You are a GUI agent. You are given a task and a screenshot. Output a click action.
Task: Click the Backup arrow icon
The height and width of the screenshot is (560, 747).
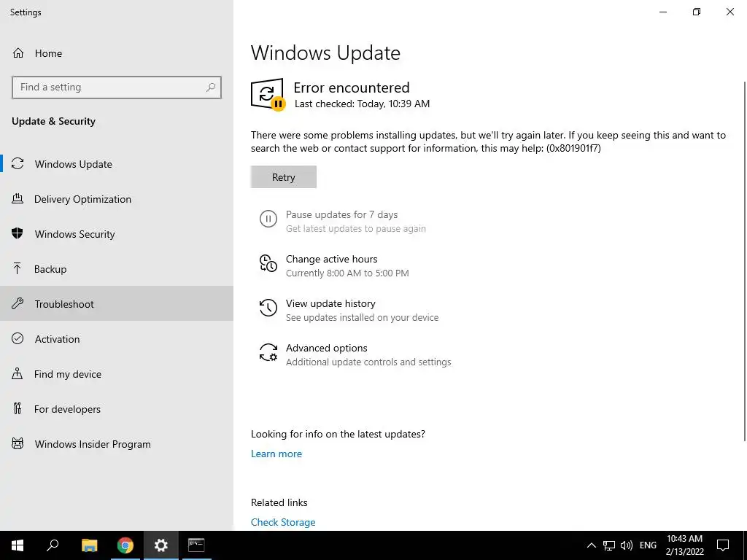pyautogui.click(x=18, y=268)
